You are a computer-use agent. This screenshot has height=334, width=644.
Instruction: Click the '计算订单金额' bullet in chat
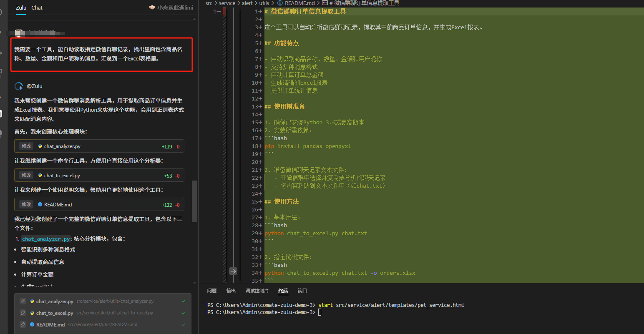click(37, 274)
